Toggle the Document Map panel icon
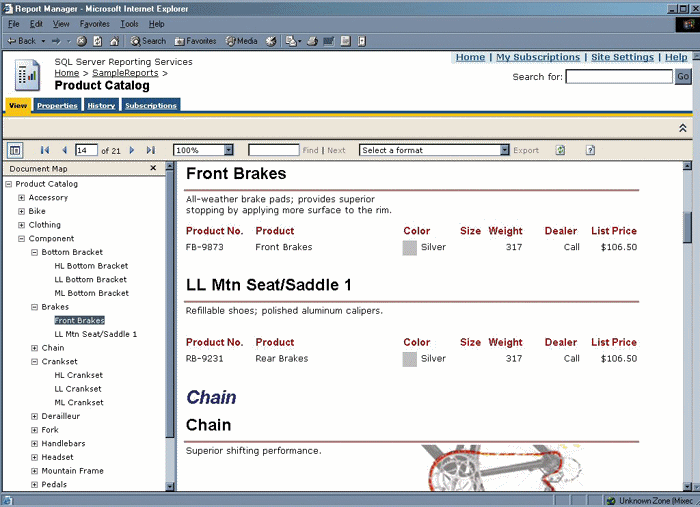 point(15,150)
